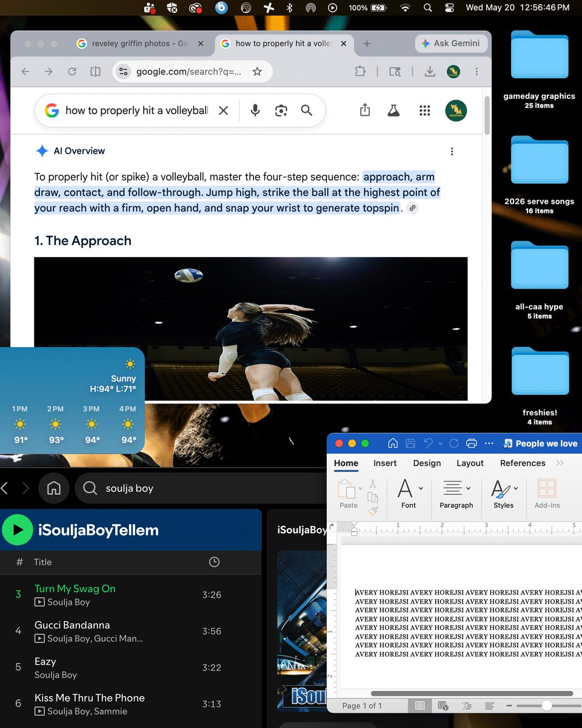Open the Chrome three-dot menu
This screenshot has height=728, width=582.
[477, 72]
